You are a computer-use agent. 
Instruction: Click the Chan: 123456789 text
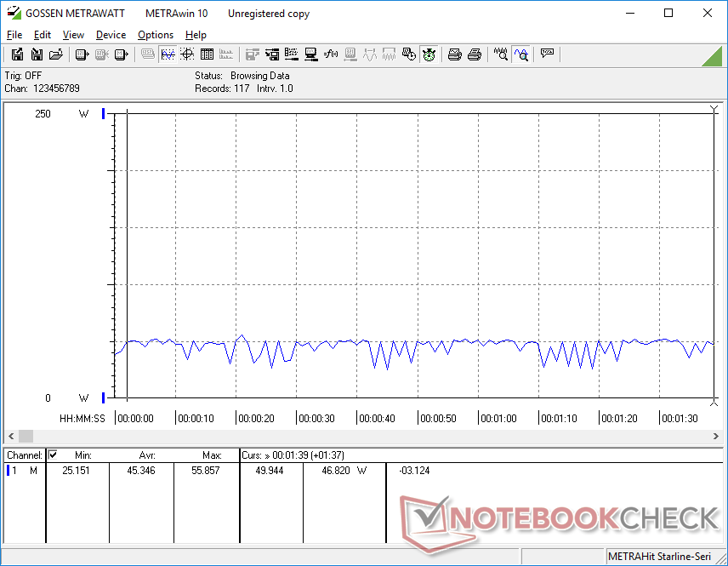pos(42,89)
